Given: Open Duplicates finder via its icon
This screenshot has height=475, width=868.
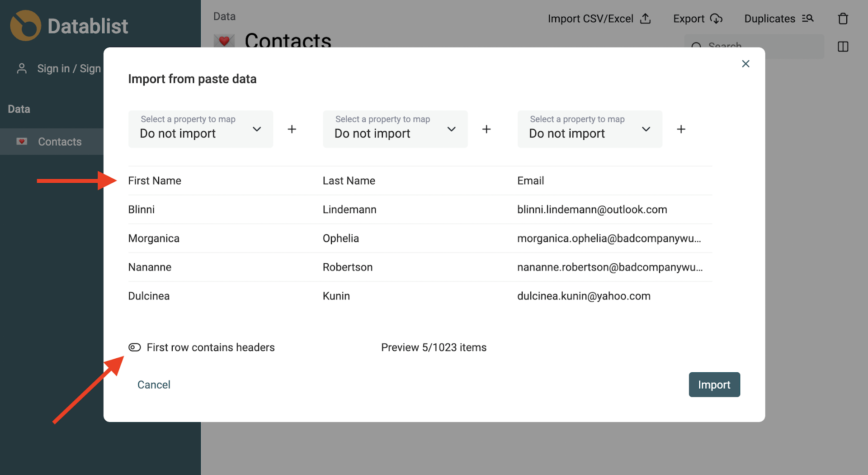Looking at the screenshot, I should (x=809, y=19).
